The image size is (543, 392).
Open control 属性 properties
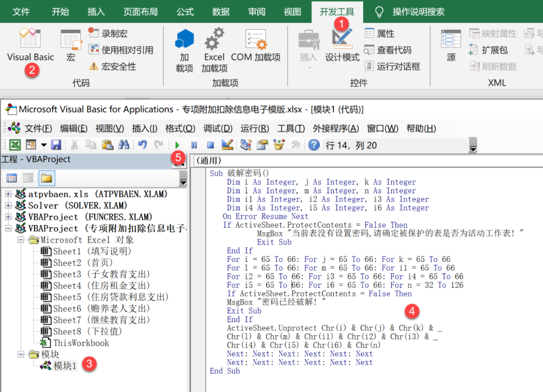(x=380, y=33)
